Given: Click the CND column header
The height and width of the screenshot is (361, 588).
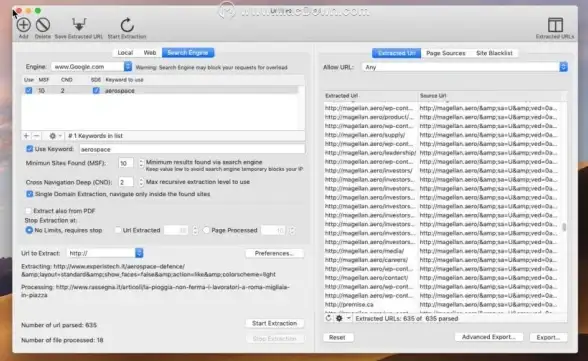Looking at the screenshot, I should 66,80.
